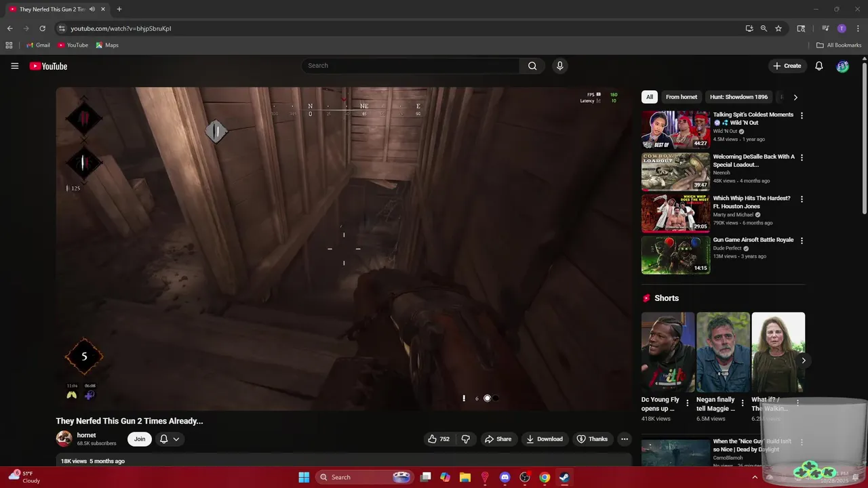
Task: Click the Join button
Action: [140, 439]
